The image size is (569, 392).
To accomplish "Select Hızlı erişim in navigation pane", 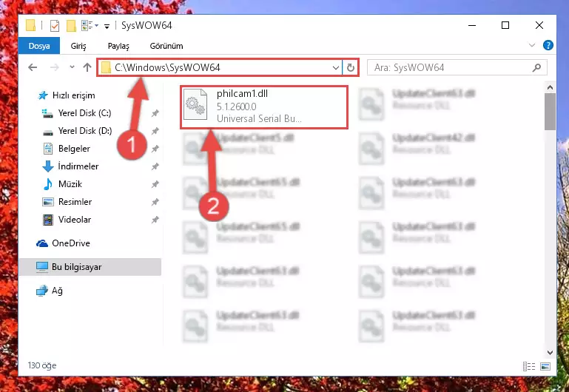I will click(x=67, y=95).
